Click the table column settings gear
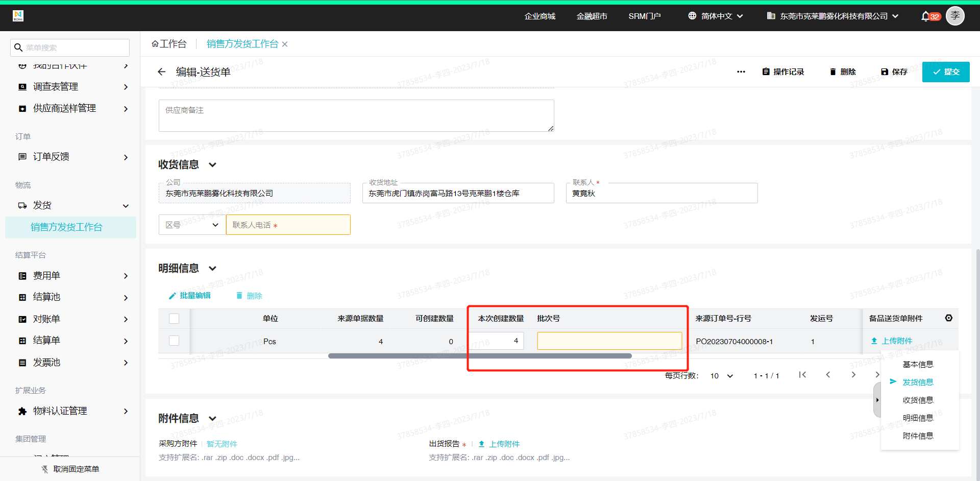Viewport: 980px width, 481px height. click(949, 318)
